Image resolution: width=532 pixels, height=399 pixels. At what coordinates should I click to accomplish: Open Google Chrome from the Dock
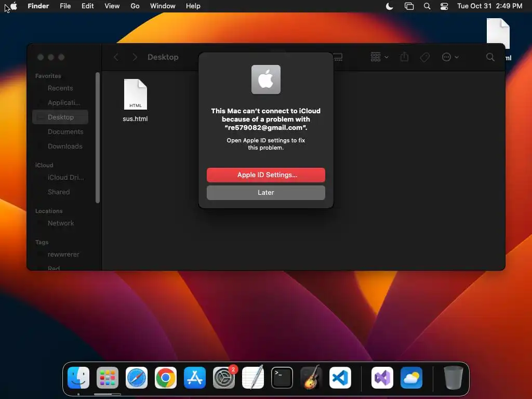click(x=166, y=378)
